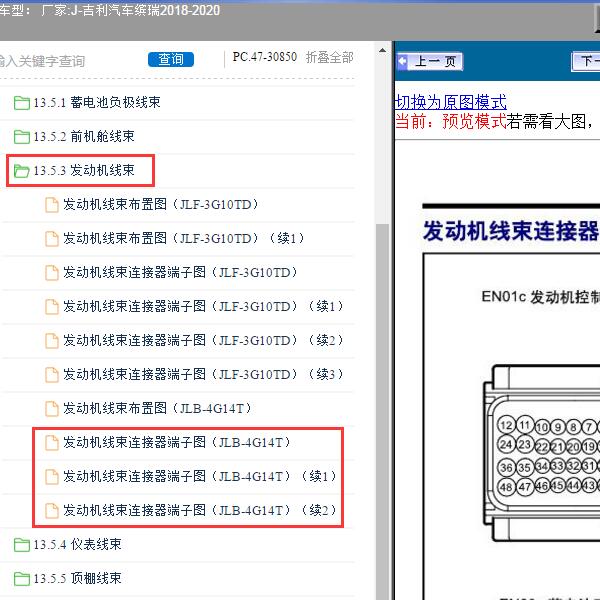Click document icon beside 布置图（JLB-4G14T）

click(x=52, y=409)
